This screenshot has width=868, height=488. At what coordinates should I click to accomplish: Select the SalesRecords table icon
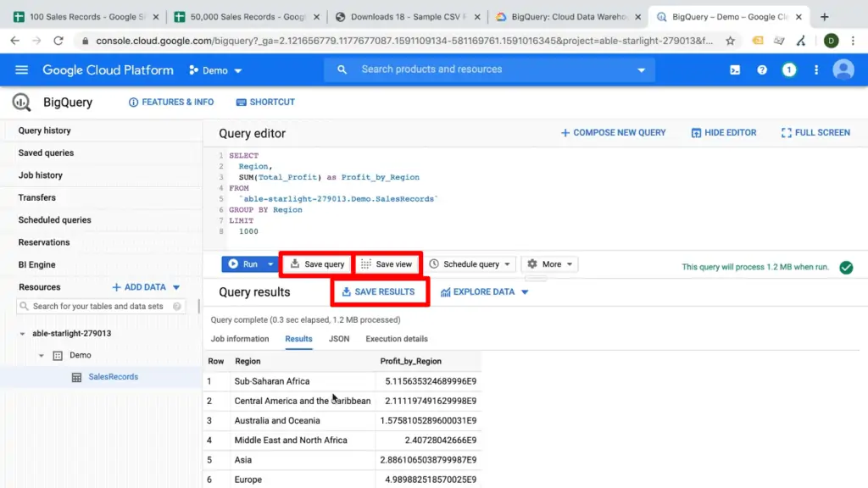pos(75,377)
